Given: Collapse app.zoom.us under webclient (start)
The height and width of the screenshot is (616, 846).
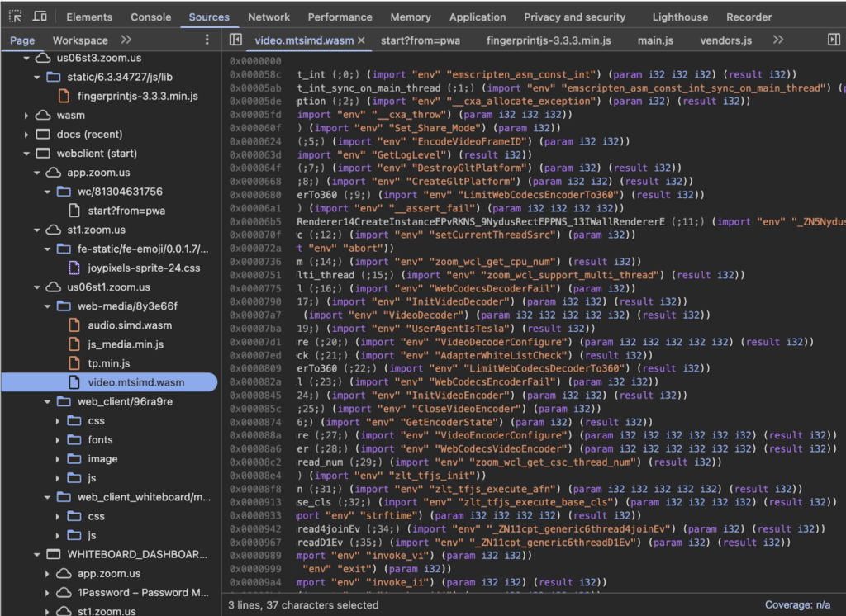Looking at the screenshot, I should pos(36,173).
